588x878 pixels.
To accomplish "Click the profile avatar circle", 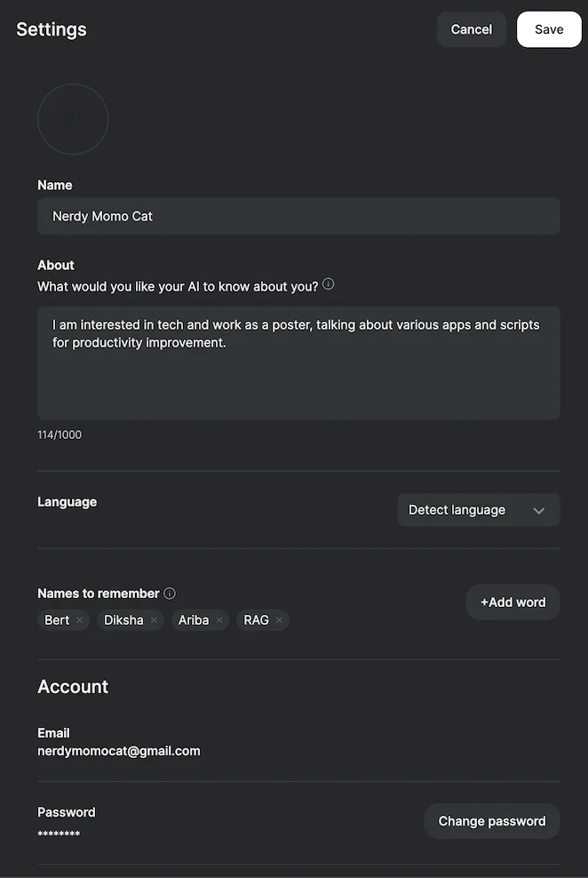I will tap(73, 119).
